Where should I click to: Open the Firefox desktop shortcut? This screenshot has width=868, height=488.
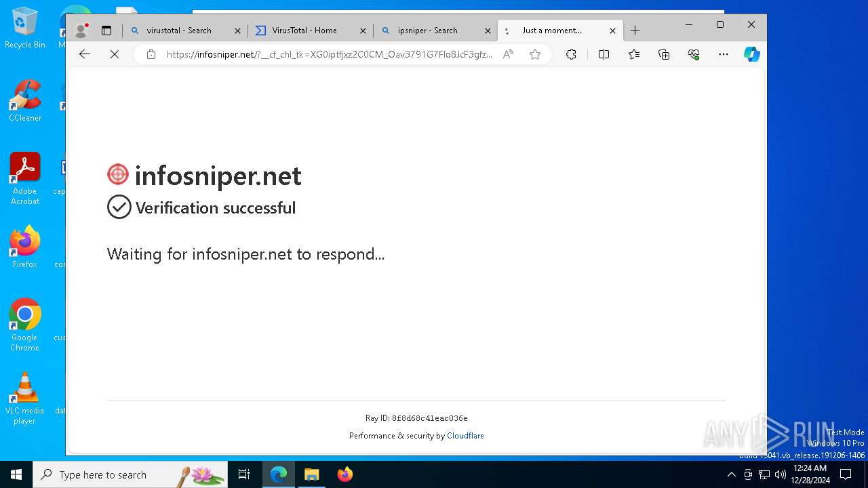tap(25, 247)
